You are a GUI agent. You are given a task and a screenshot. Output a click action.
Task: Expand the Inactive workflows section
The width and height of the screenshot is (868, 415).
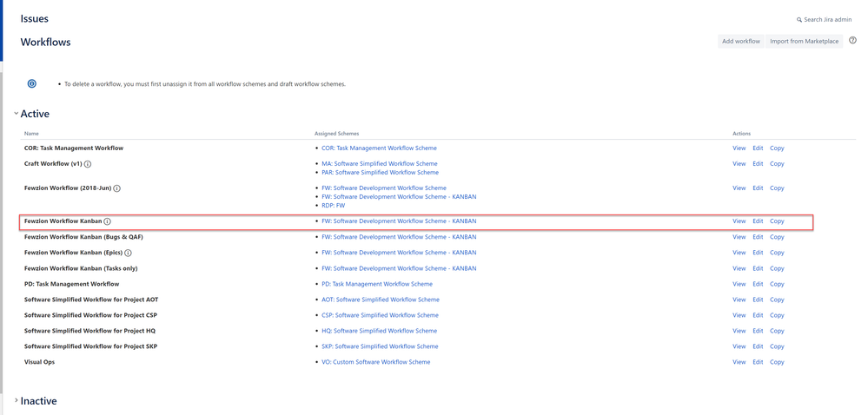17,400
